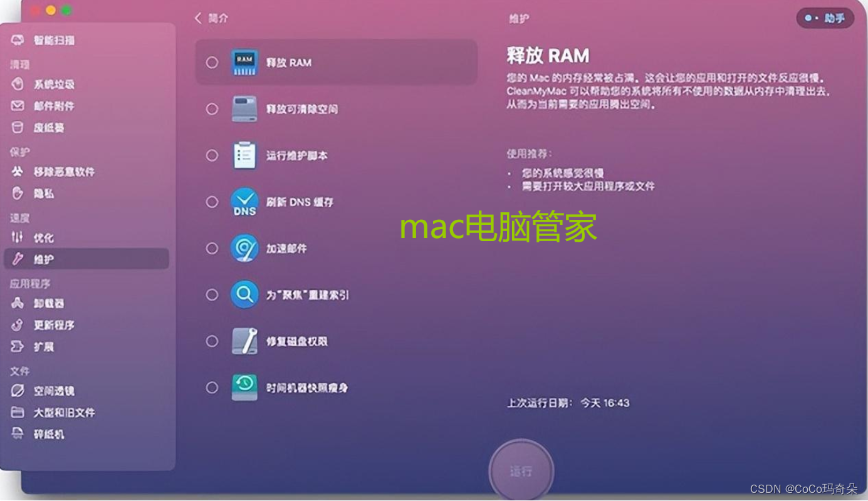This screenshot has height=501, width=868.
Task: Select the radio button for 释放 RAM
Action: click(212, 62)
